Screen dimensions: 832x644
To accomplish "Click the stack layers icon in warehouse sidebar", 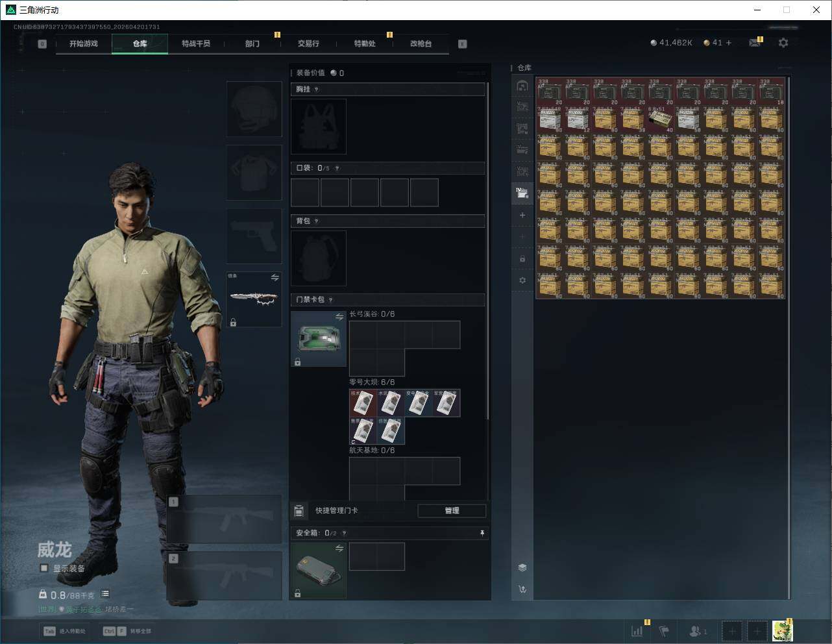I will point(522,567).
